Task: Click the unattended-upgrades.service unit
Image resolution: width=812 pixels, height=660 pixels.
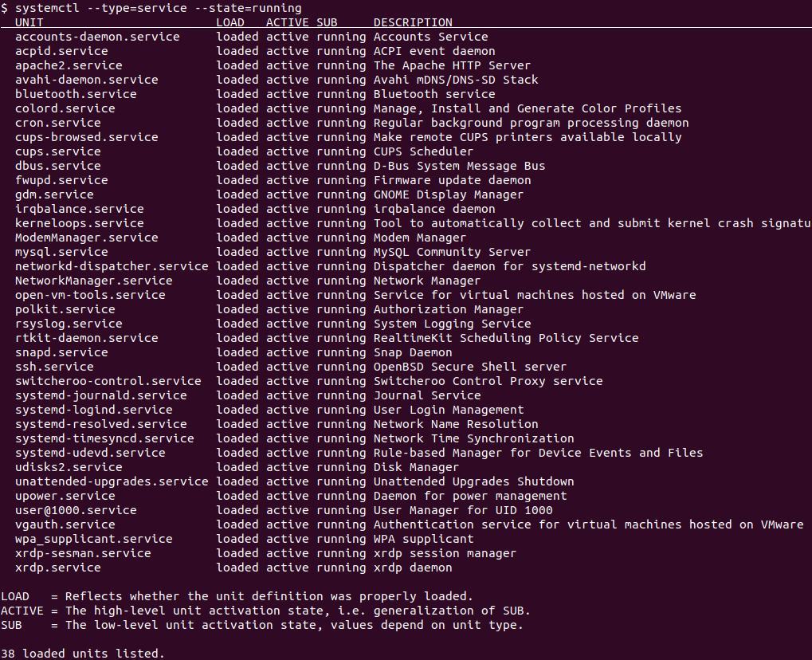Action: tap(112, 481)
